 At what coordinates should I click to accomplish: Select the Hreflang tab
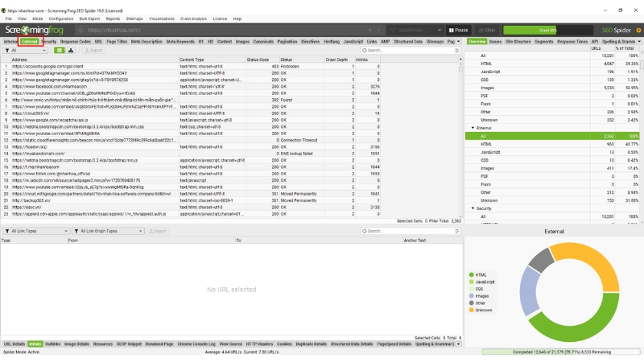(x=332, y=42)
